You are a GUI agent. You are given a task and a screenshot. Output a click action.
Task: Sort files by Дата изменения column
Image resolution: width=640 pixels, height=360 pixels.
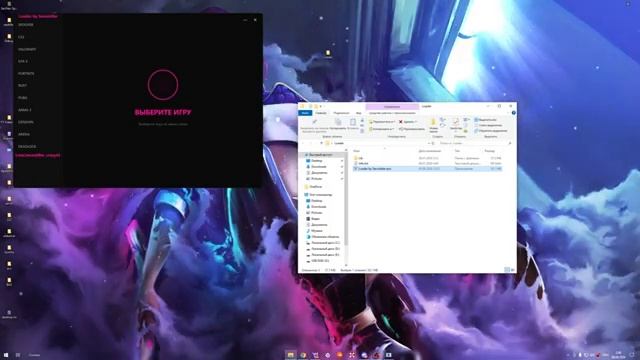(x=430, y=151)
